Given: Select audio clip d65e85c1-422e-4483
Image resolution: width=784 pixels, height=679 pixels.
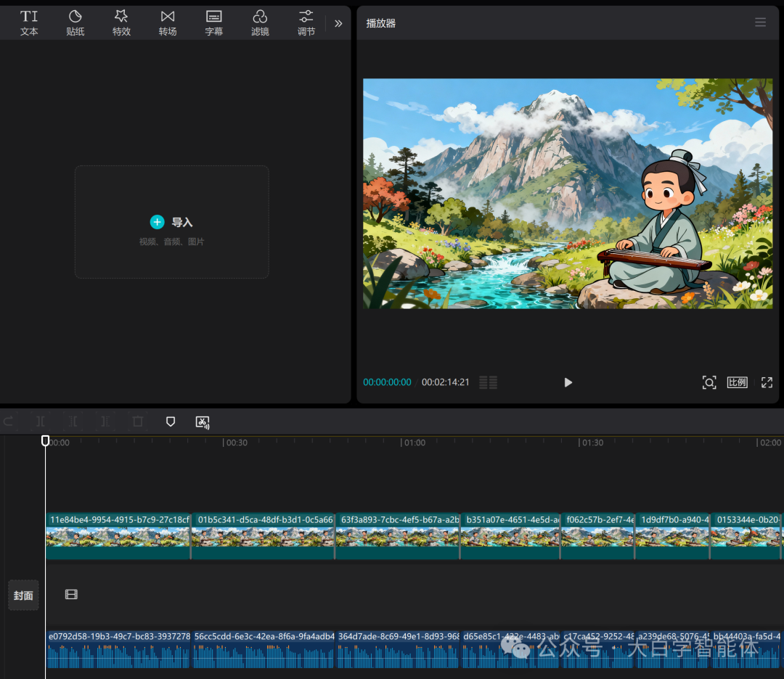Looking at the screenshot, I should [x=510, y=649].
